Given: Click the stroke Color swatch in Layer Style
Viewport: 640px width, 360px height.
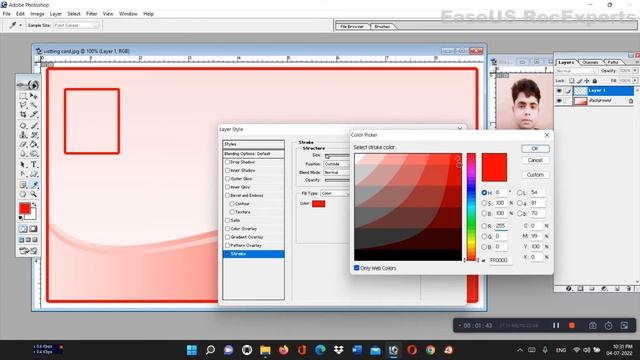Looking at the screenshot, I should [318, 203].
